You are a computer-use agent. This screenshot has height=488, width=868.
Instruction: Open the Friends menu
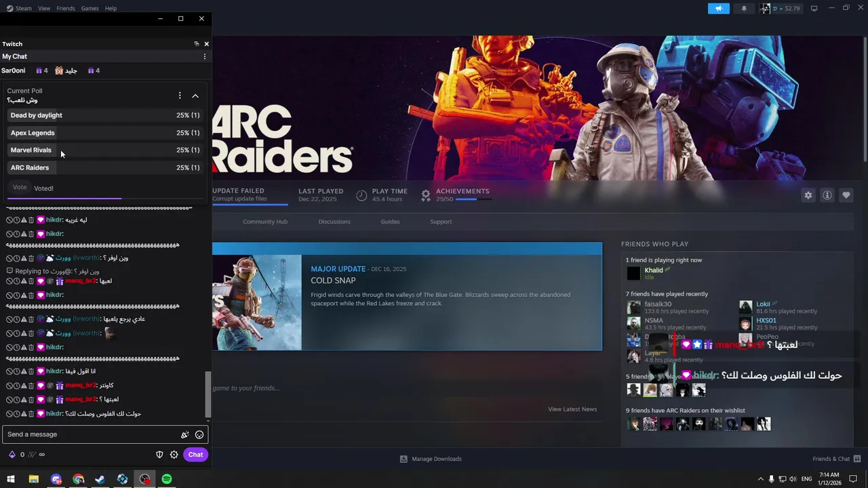tap(66, 8)
